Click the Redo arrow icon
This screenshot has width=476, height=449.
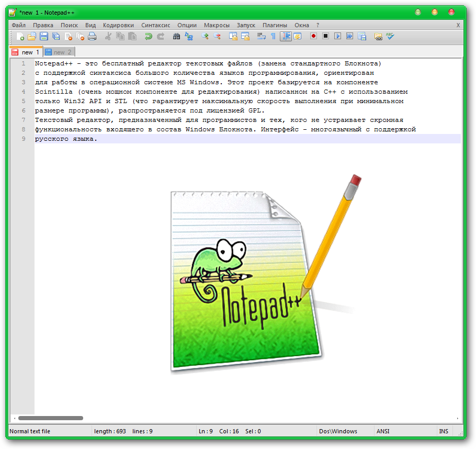[161, 37]
